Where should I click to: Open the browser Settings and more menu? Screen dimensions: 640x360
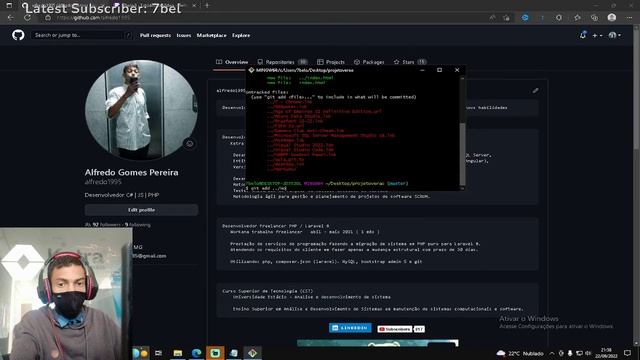[629, 18]
